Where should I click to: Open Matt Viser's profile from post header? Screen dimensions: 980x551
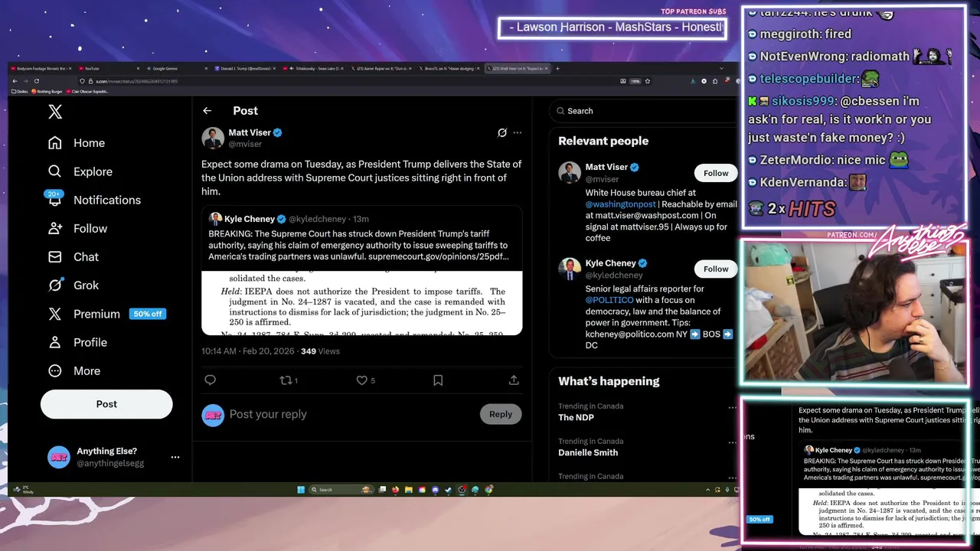[250, 132]
